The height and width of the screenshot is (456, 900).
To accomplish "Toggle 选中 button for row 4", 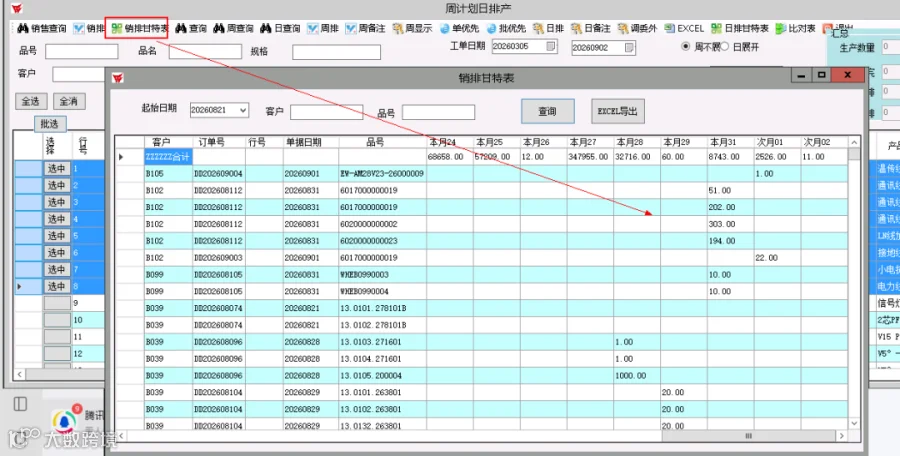I will (57, 219).
